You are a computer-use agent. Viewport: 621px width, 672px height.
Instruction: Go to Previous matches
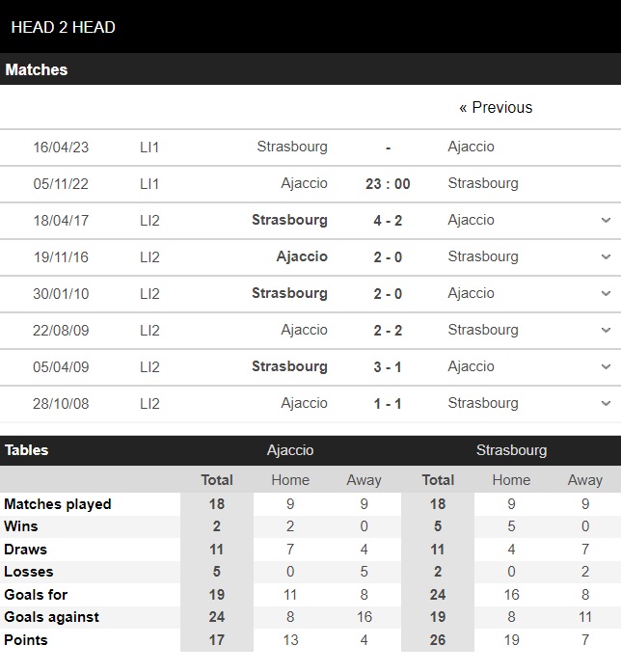coord(496,107)
